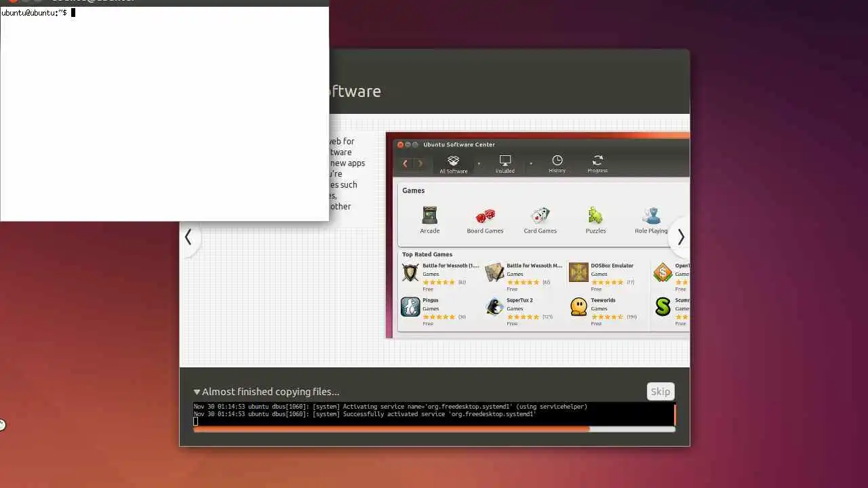Click the History clock icon
This screenshot has height=488, width=868.
[557, 161]
